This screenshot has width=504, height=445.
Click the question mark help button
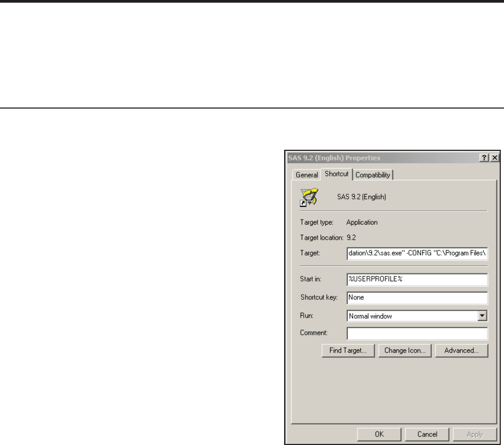484,158
